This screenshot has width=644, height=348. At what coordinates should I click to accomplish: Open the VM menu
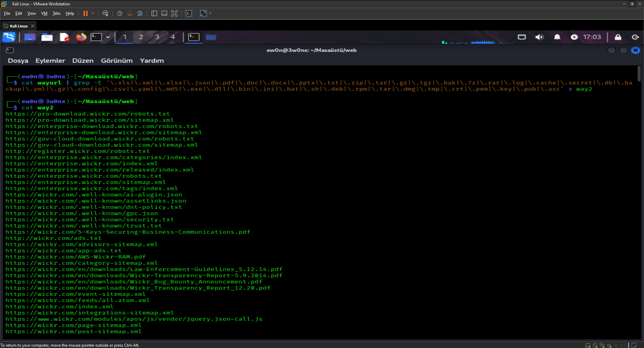pos(44,13)
